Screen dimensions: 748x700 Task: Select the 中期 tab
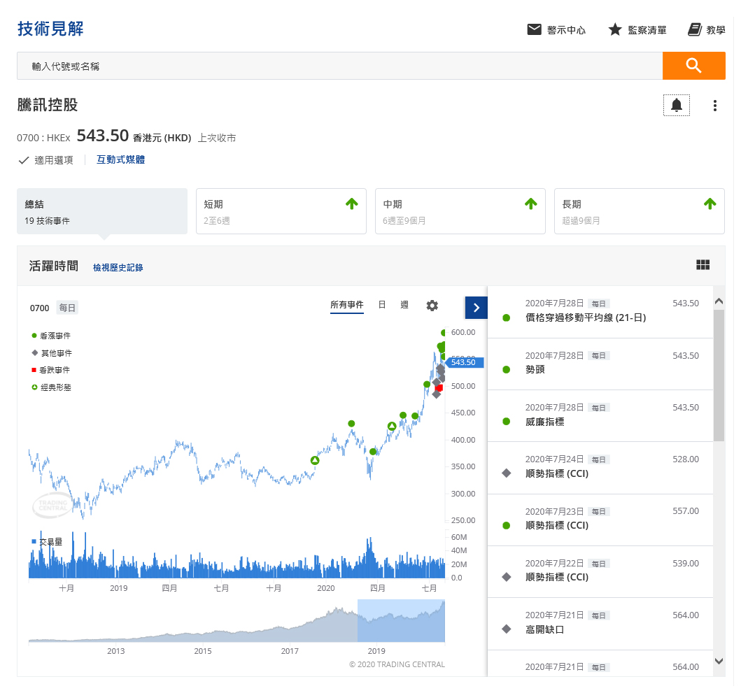[x=460, y=211]
